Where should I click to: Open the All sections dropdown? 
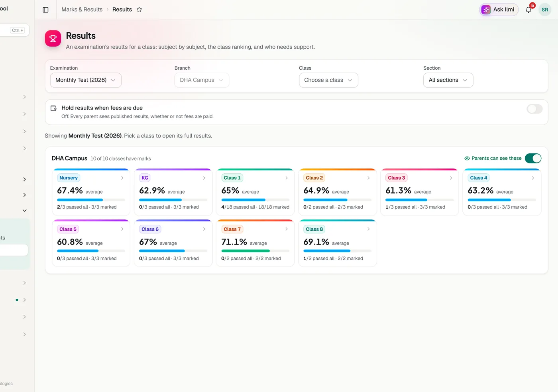[x=448, y=80]
